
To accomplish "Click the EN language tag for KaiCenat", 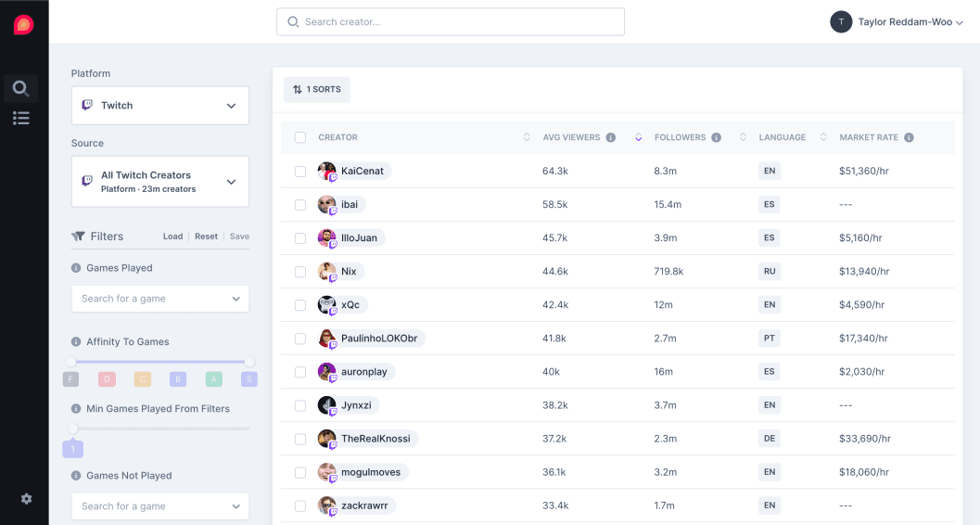I will (770, 171).
